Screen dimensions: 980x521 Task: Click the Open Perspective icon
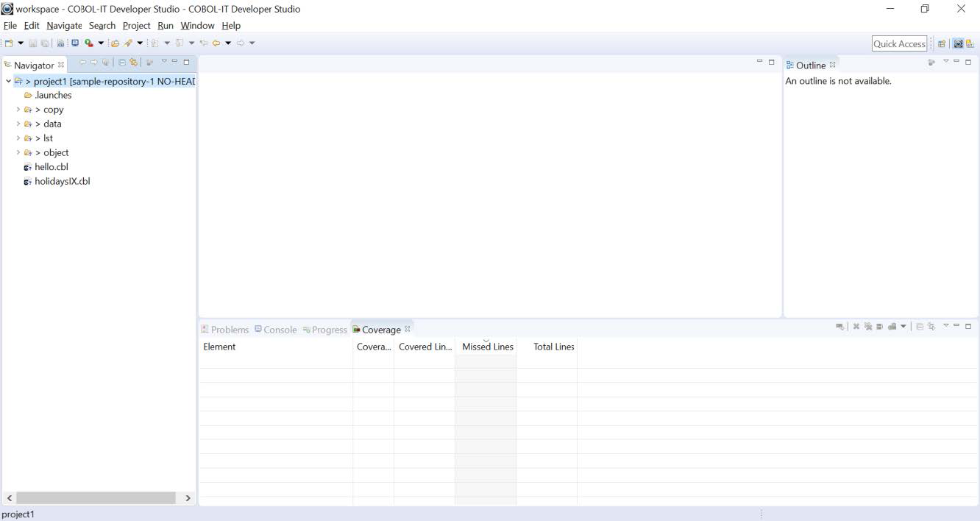coord(942,44)
